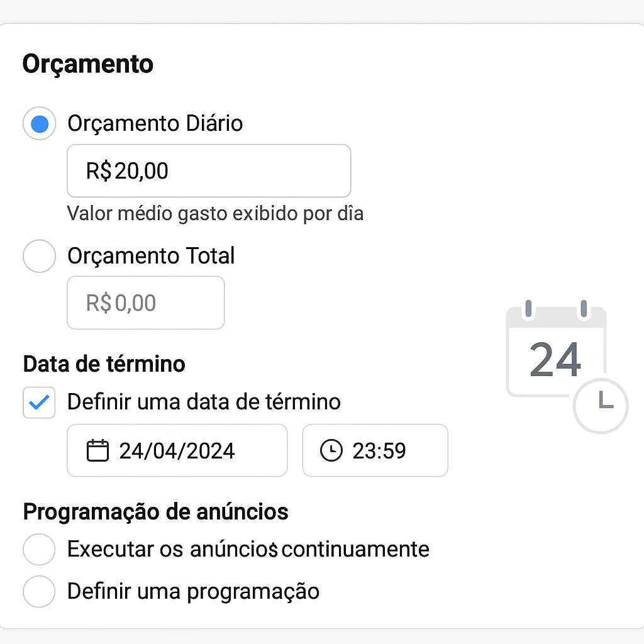Click the Programação de anúncios heading
Image resolution: width=644 pixels, height=644 pixels.
[156, 512]
